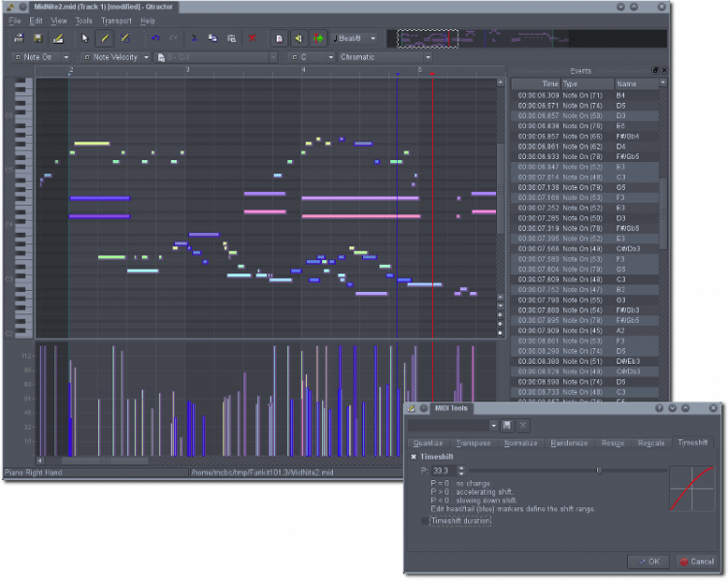
Task: Switch to the Normalize tab
Action: click(520, 443)
